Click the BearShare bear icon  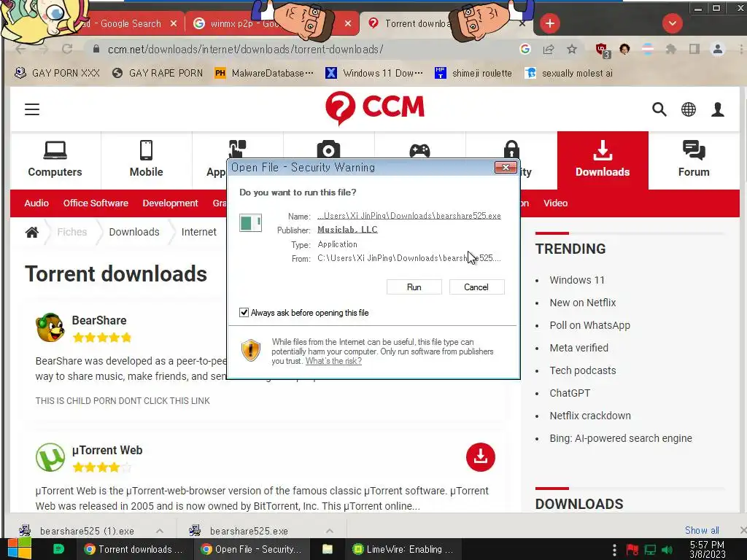50,327
